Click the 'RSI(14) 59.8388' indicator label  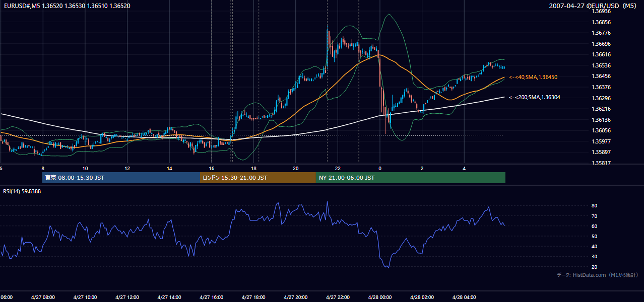pyautogui.click(x=22, y=191)
